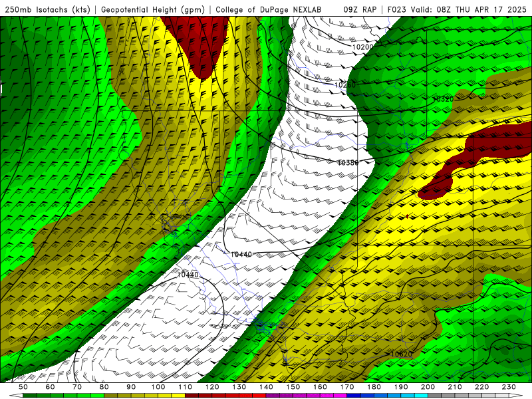Click the '200' knots scale label
Viewport: 532px width, 399px height.
428,387
